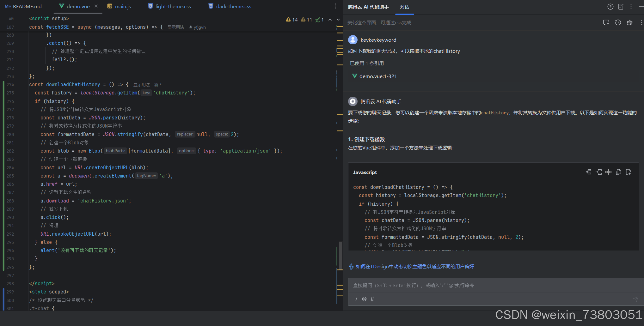Viewport: 644px width, 326px height.
Task: Click the diff compare icon in code block
Action: 609,172
